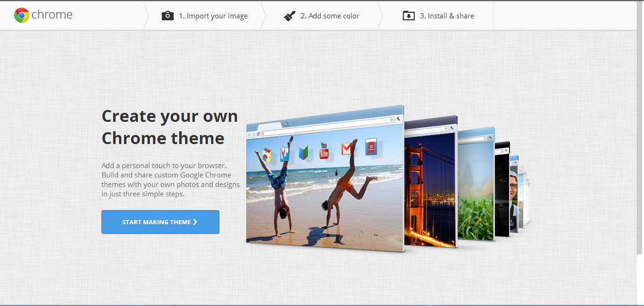Click the camera icon in step one
Screen dimensions: 644x306
click(168, 15)
